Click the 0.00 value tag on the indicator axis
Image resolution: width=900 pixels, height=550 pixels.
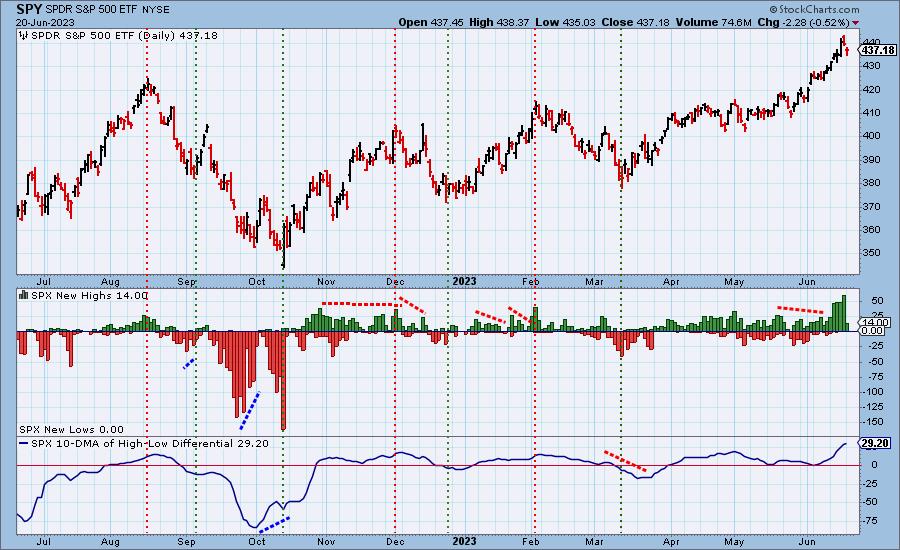click(872, 331)
